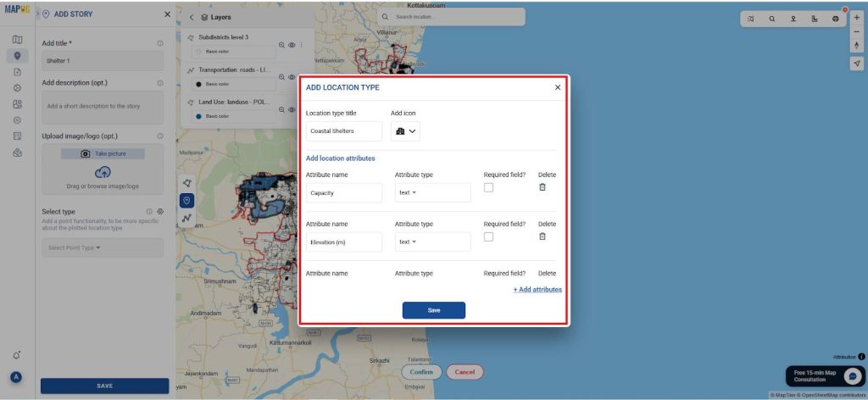Screen dimensions: 868x400
Task: Click the notification bell icon
Action: [17, 355]
